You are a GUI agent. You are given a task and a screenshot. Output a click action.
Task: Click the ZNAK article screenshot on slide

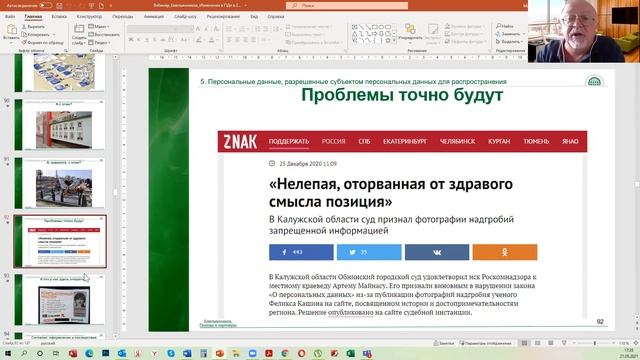402,224
